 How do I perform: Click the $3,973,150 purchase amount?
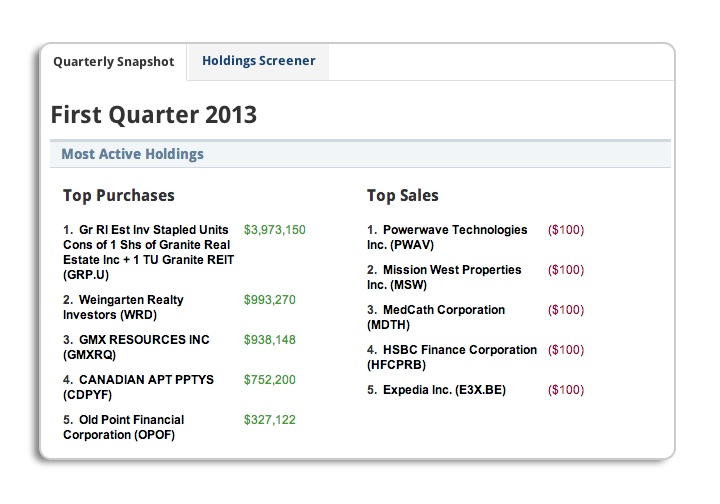275,230
